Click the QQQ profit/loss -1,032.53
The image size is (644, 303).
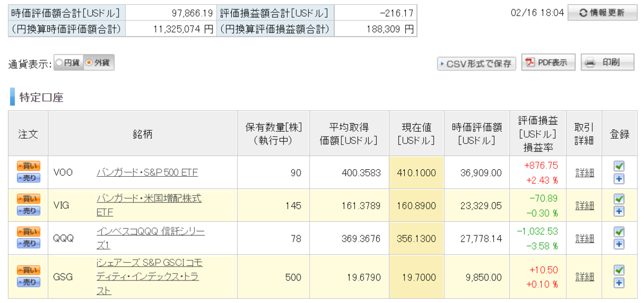click(537, 232)
